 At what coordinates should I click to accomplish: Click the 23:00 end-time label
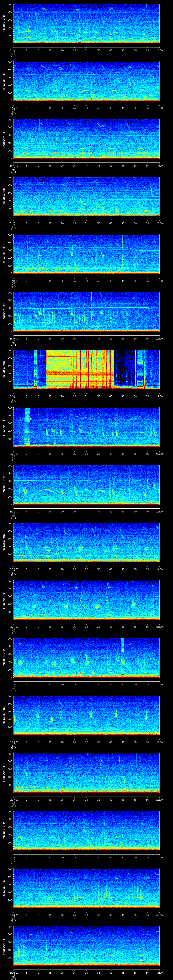159,511
